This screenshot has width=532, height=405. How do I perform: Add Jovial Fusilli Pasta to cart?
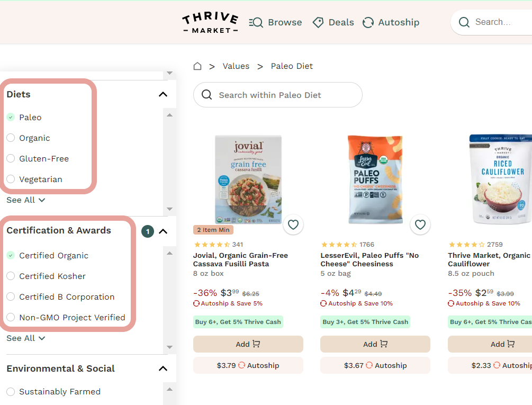[x=248, y=344]
